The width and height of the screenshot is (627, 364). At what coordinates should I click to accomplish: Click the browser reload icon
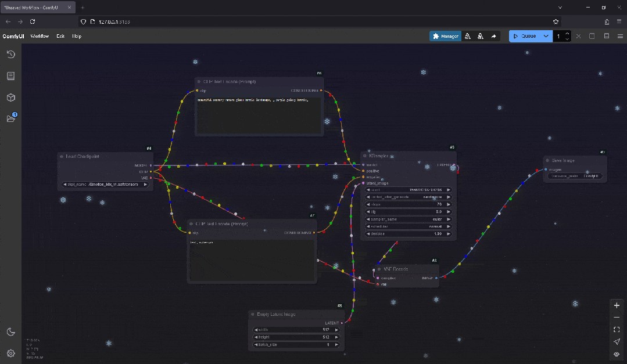point(33,21)
